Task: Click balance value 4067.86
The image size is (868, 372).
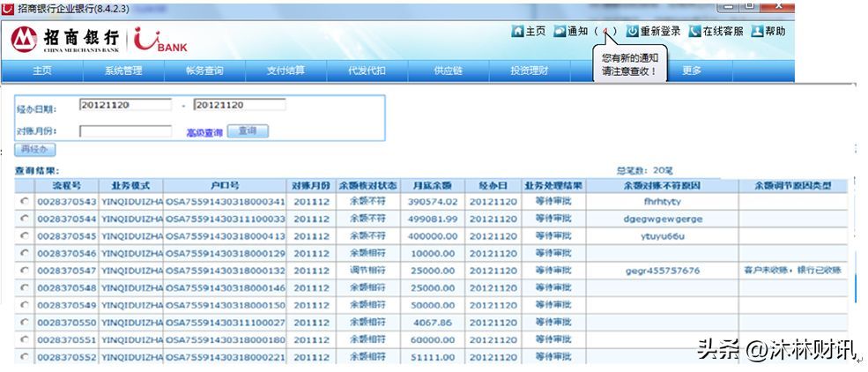Action: pyautogui.click(x=433, y=322)
